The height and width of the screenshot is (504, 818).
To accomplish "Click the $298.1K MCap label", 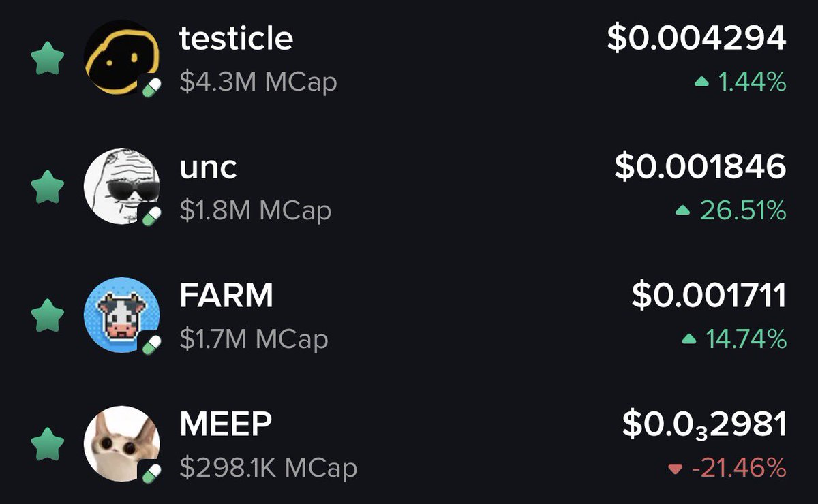I will [x=269, y=468].
